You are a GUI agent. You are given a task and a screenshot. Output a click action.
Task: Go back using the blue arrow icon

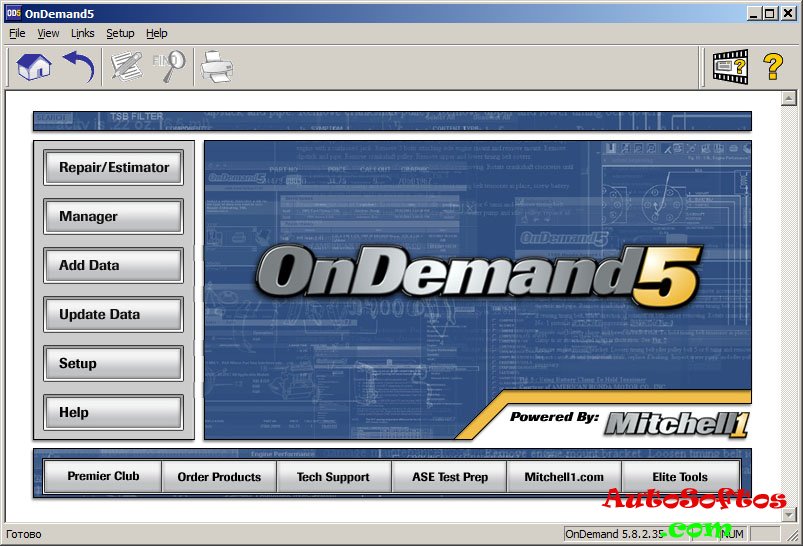coord(79,67)
